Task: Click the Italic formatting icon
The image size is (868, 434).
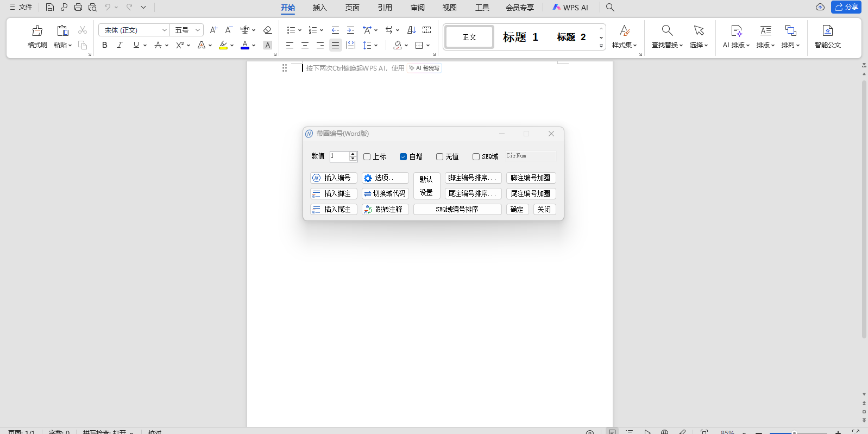Action: 120,45
